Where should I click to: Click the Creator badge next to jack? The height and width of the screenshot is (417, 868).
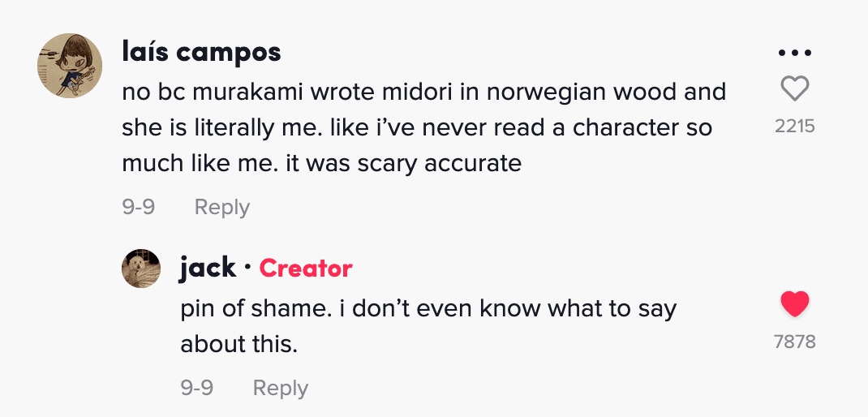pyautogui.click(x=306, y=269)
